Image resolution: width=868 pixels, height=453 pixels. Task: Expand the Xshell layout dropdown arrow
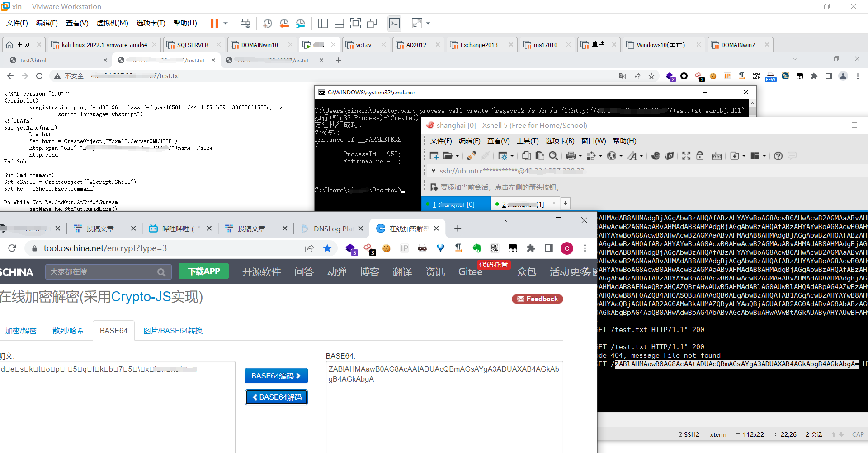764,156
